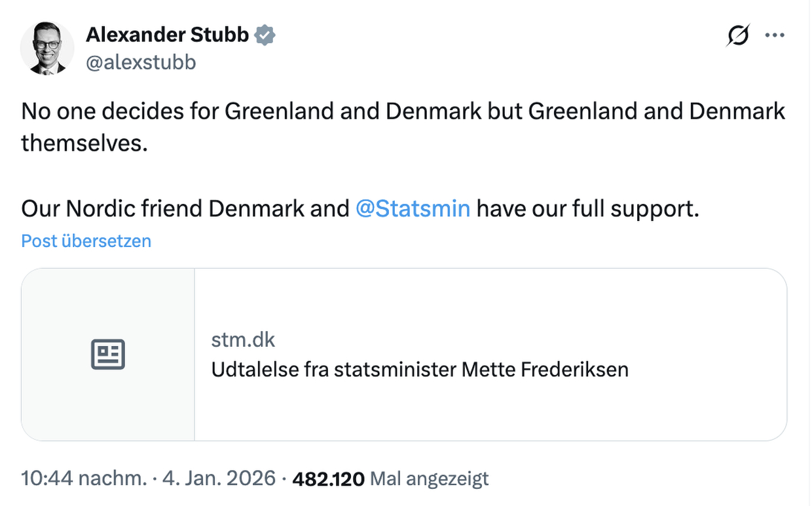The height and width of the screenshot is (506, 812).
Task: Click the Grok explain-post icon
Action: (x=737, y=35)
